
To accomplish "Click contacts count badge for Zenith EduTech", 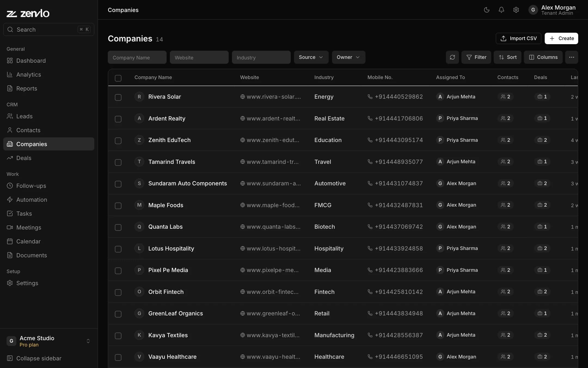I will coord(506,140).
